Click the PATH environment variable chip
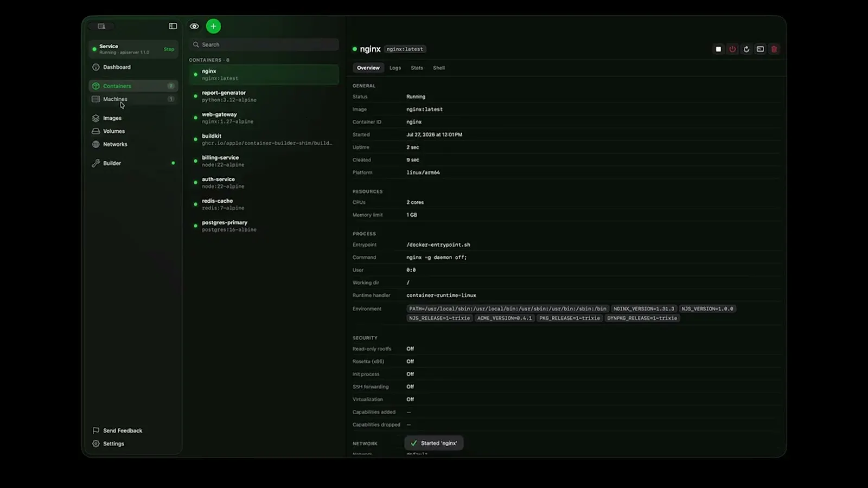This screenshot has width=868, height=488. [x=508, y=309]
